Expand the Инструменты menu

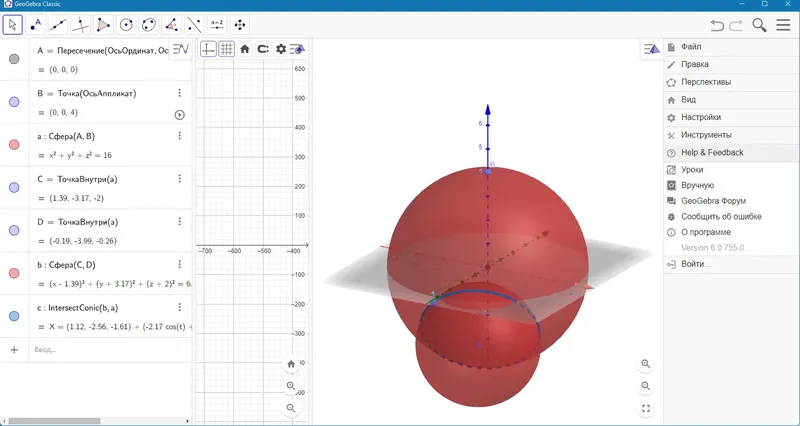click(x=732, y=135)
